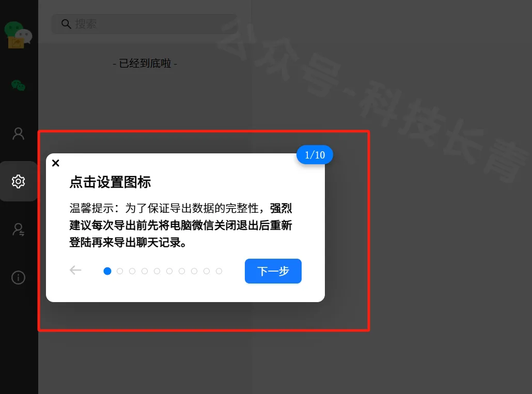Focus the 搜索 search field
Image resolution: width=532 pixels, height=394 pixels.
(x=144, y=24)
